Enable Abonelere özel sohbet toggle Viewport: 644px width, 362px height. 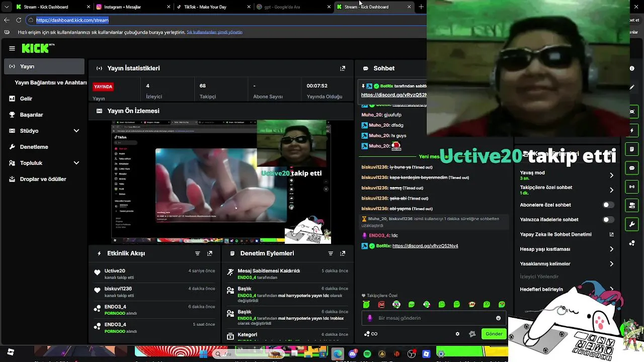pos(609,205)
